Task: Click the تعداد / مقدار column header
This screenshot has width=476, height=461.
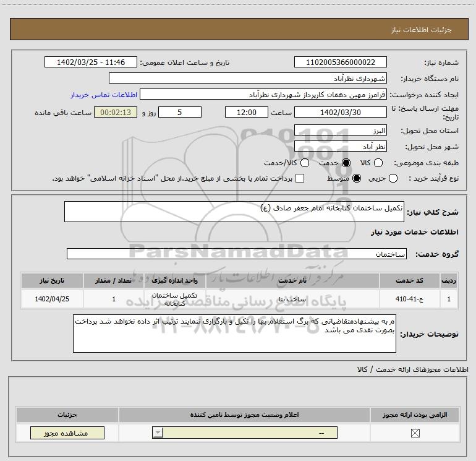Action: [x=114, y=280]
